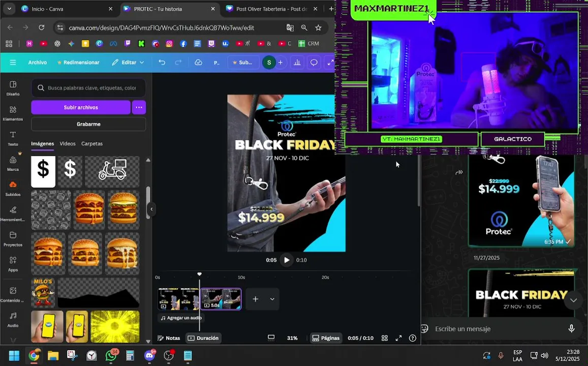Open the Audio panel
Image resolution: width=588 pixels, height=366 pixels.
click(13, 320)
